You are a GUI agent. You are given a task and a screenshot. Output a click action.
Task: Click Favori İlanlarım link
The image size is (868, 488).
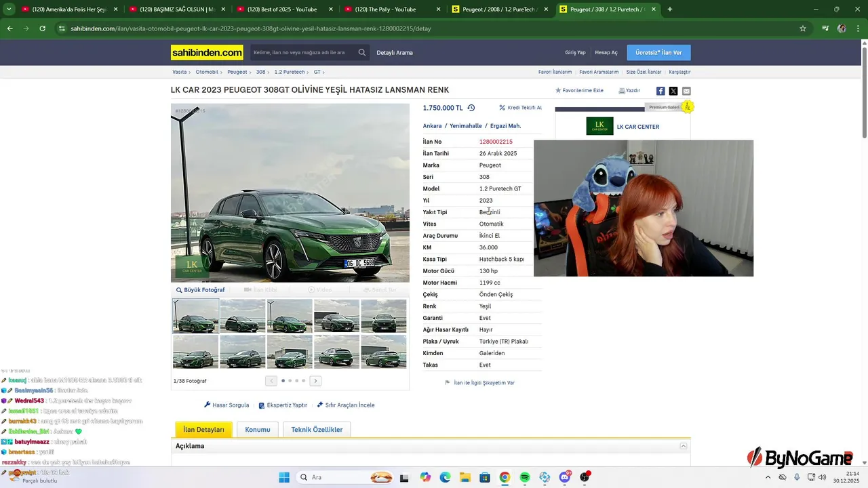pos(555,72)
